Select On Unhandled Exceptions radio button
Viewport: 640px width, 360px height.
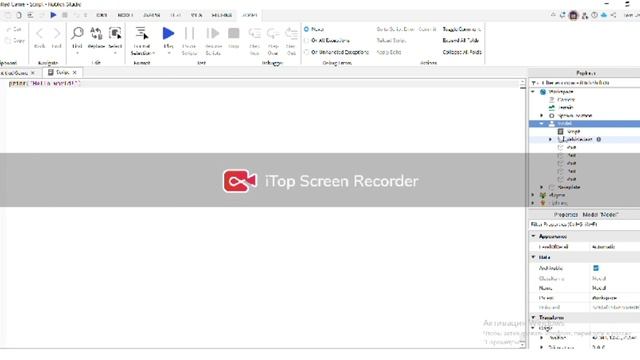[x=307, y=52]
